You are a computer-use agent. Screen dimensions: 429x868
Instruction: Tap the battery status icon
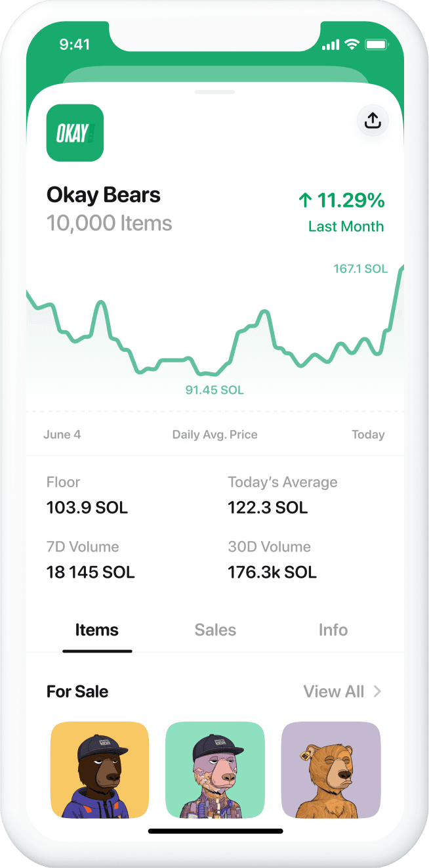[x=377, y=45]
